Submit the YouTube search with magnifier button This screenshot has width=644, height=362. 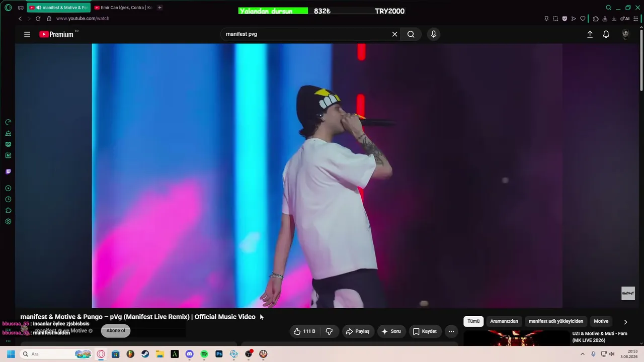[411, 34]
